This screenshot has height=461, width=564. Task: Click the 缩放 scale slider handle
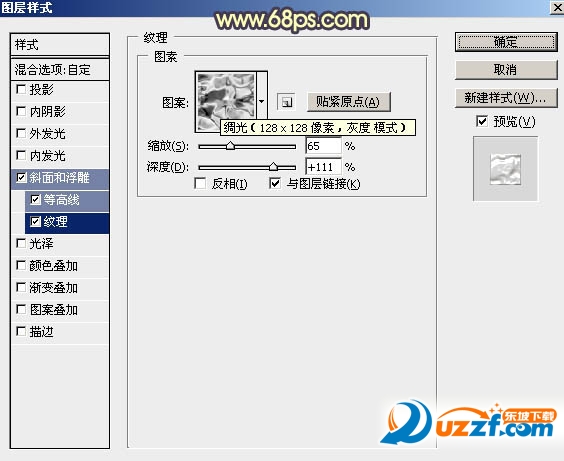[230, 146]
